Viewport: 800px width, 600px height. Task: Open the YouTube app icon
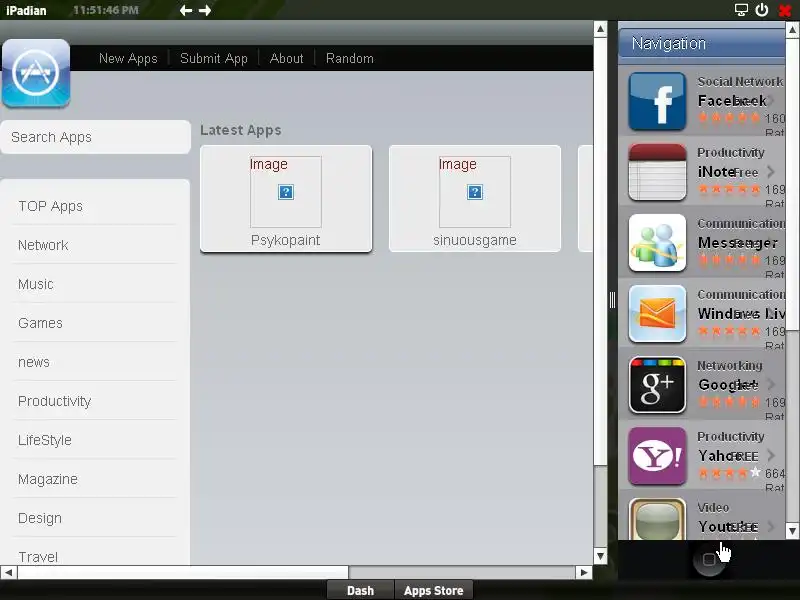coord(657,519)
